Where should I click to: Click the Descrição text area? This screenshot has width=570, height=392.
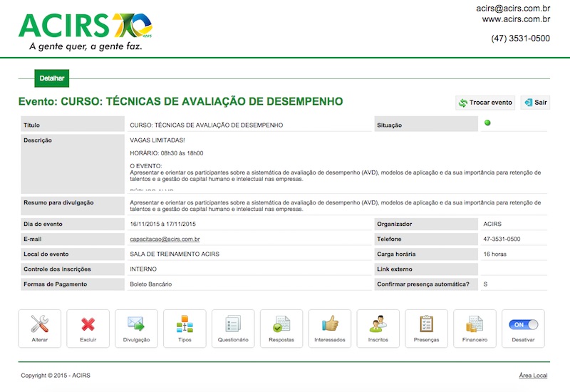tap(335, 164)
